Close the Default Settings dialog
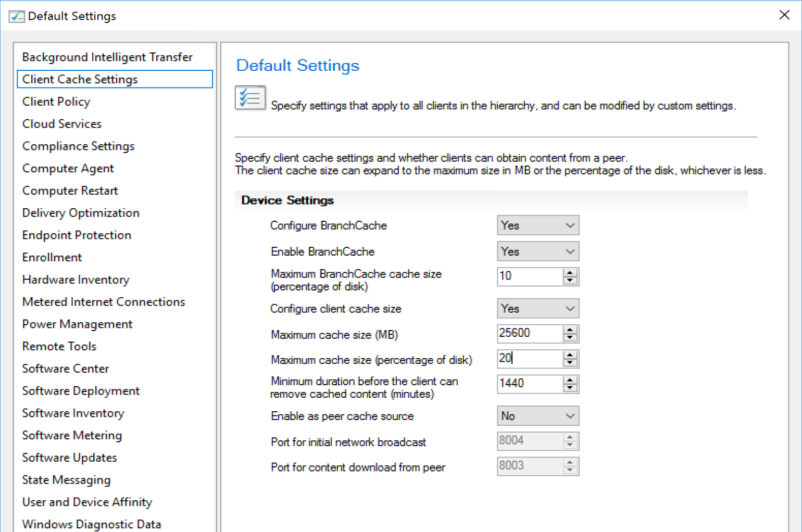The image size is (802, 532). (784, 15)
